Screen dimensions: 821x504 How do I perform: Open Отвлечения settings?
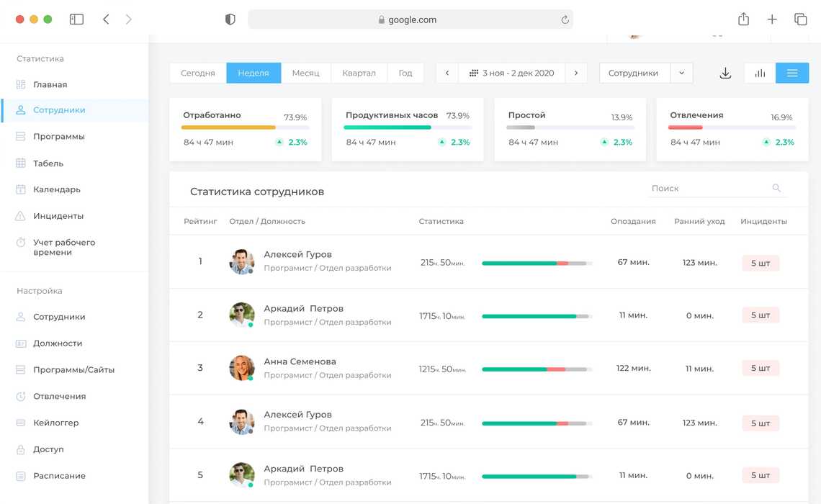[x=59, y=396]
